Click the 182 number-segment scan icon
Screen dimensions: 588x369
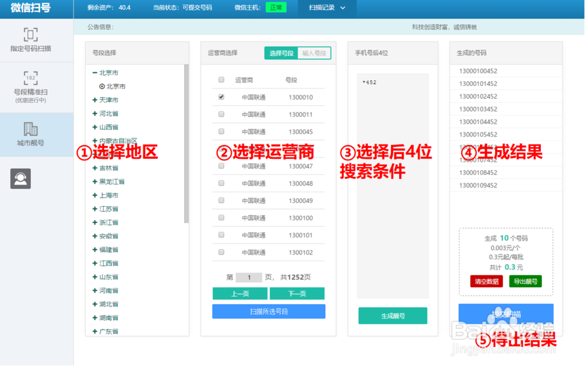(x=30, y=77)
